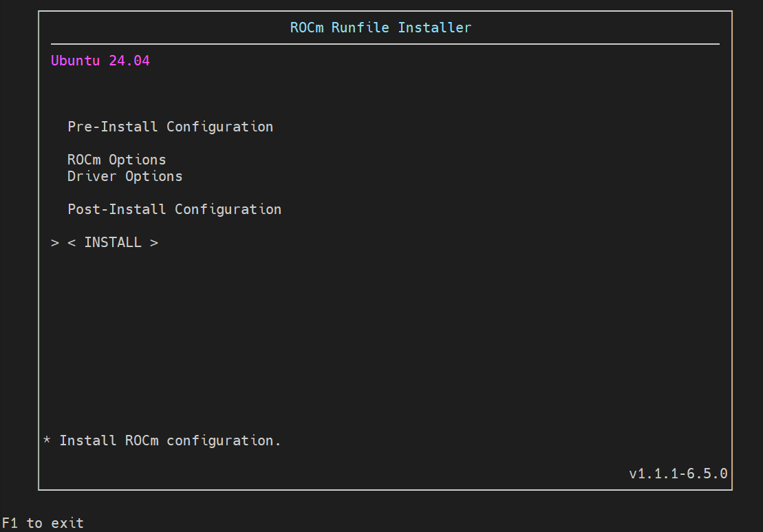Open Driver Options menu item
Viewport: 763px width, 532px height.
point(125,176)
